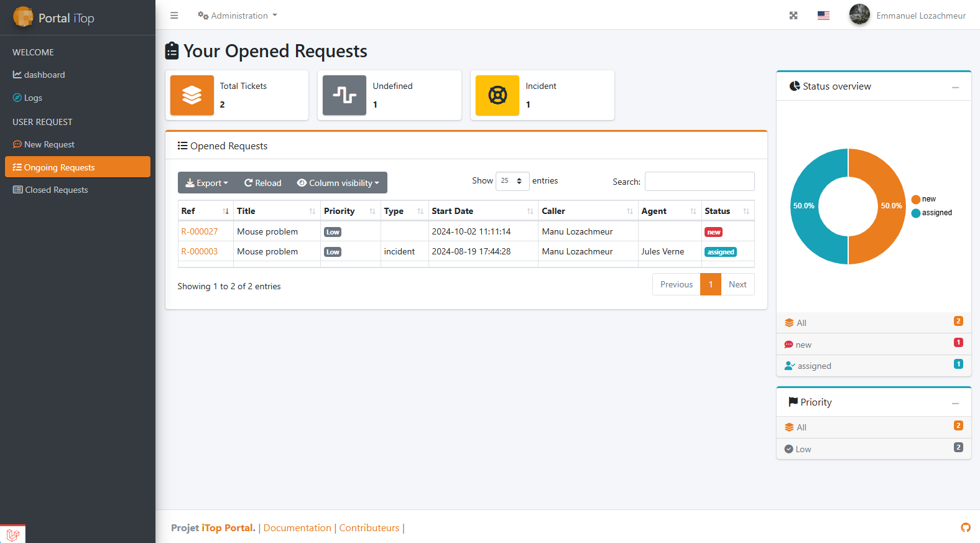Open user avatar for Emmanuel Lozachmeur
Screen dimensions: 980x543
click(x=859, y=15)
